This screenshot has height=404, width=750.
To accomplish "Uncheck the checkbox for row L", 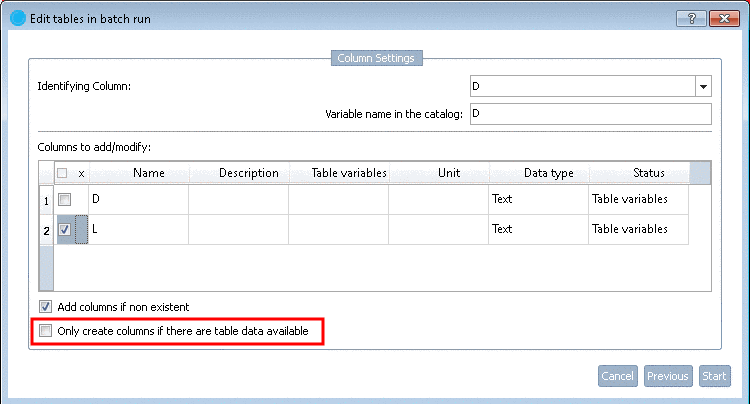I will [x=64, y=229].
